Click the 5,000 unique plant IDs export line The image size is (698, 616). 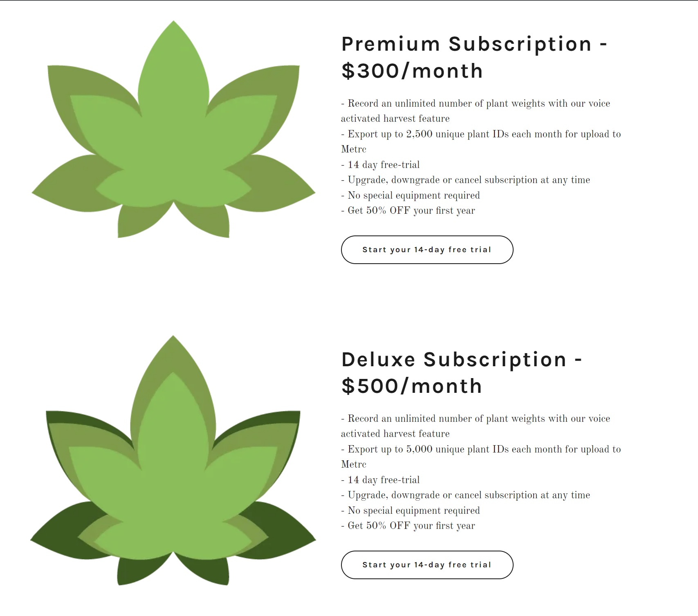(481, 457)
